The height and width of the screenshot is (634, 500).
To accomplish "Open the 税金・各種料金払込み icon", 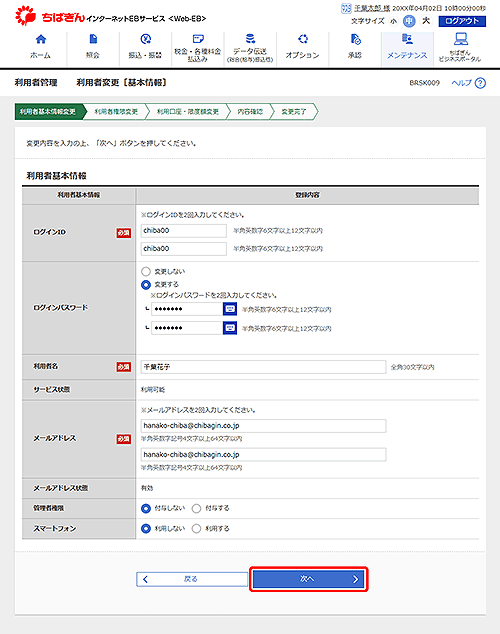I will (x=198, y=39).
